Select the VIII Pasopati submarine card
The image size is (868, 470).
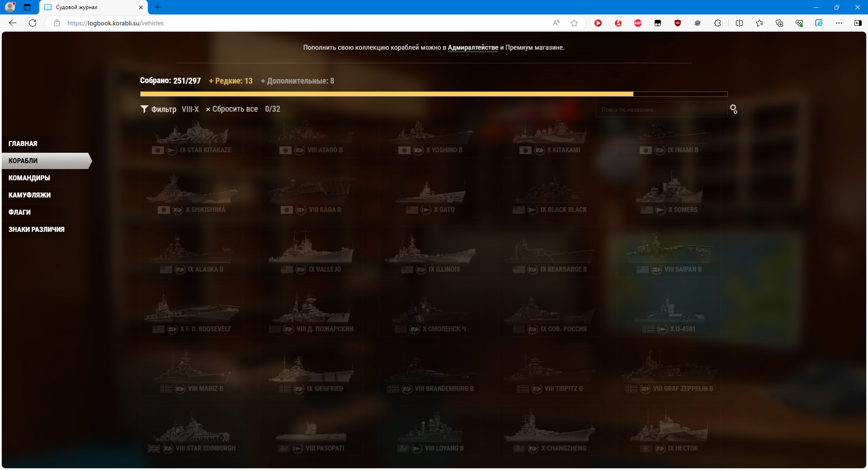311,431
